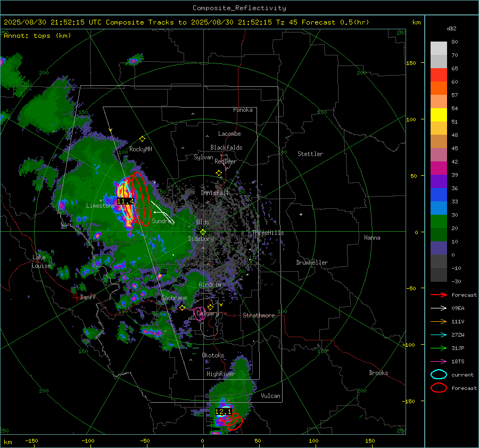Click the Cochrane town label
Image resolution: width=479 pixels, height=448 pixels.
coord(174,298)
